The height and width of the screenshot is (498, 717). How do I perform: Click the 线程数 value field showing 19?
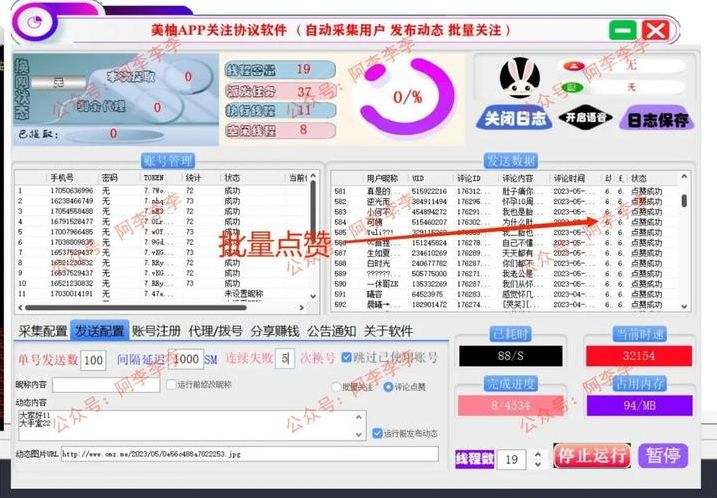pos(512,459)
